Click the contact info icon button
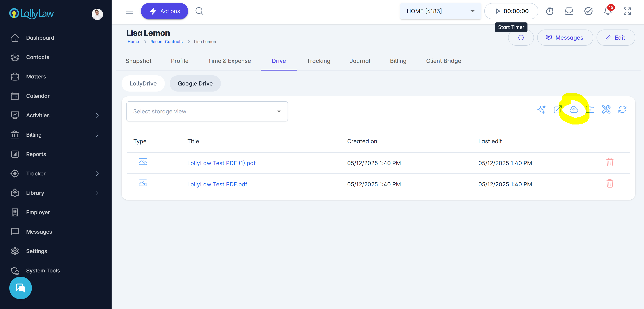 [521, 38]
